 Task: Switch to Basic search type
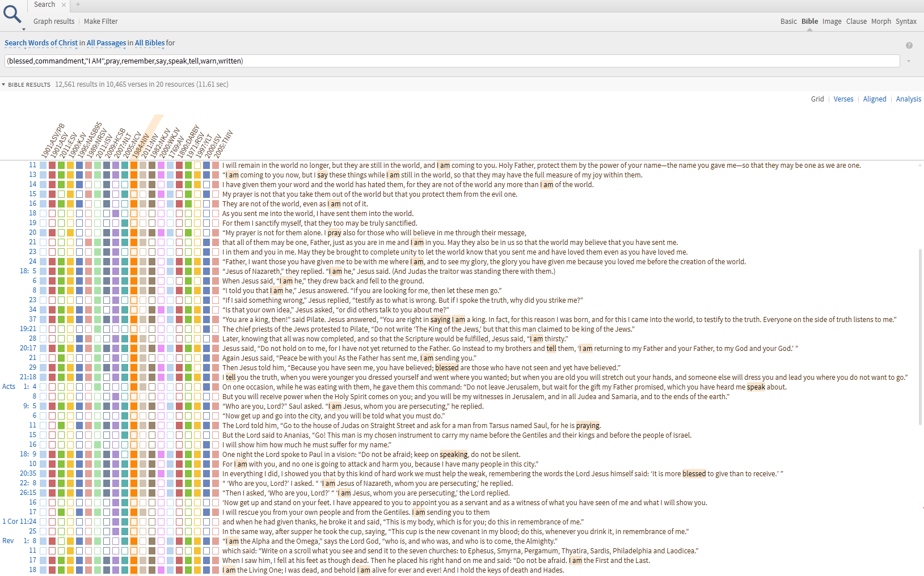788,22
